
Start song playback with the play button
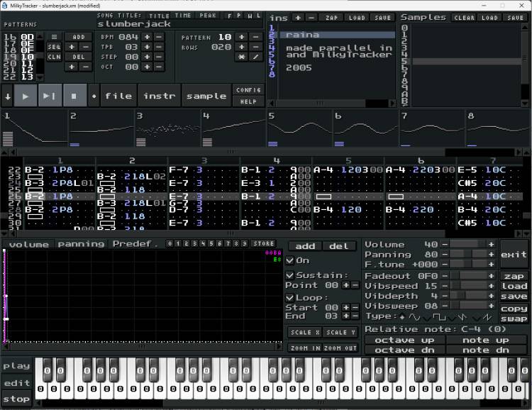tap(26, 96)
